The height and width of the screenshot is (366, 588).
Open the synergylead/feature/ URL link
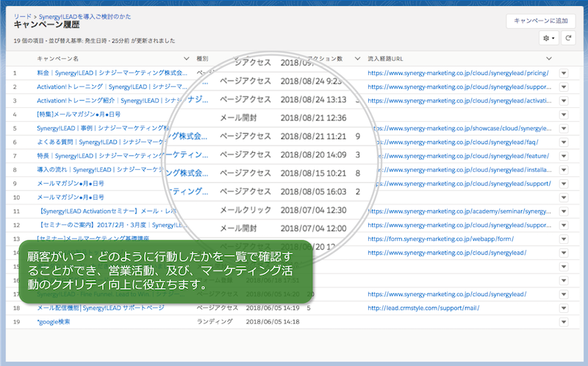click(463, 156)
